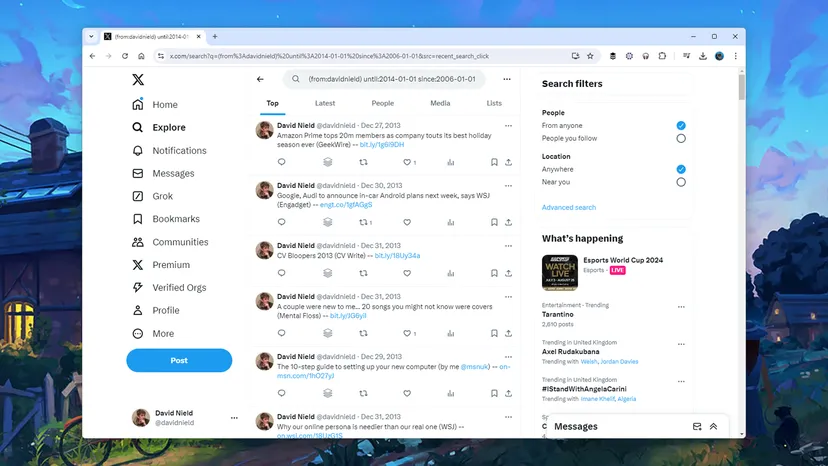Bookmark this page with the star icon
The width and height of the screenshot is (828, 466).
coord(590,56)
